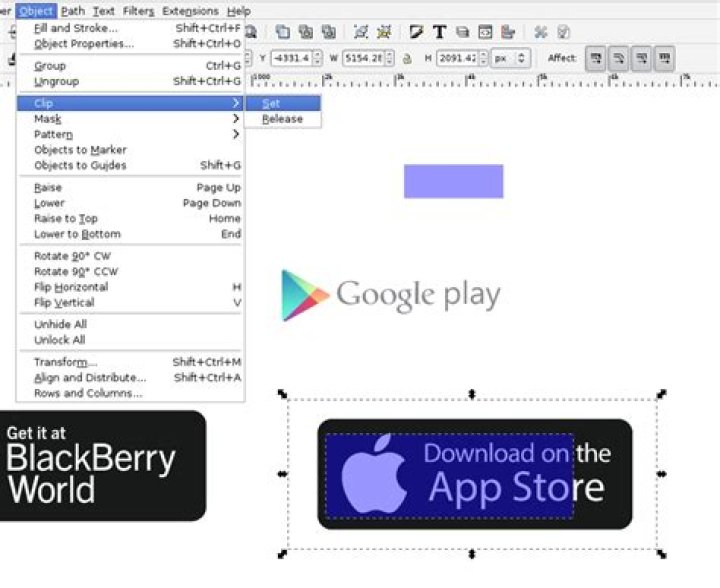Open the XML editor toolbar icon
720x588 pixels.
[485, 32]
